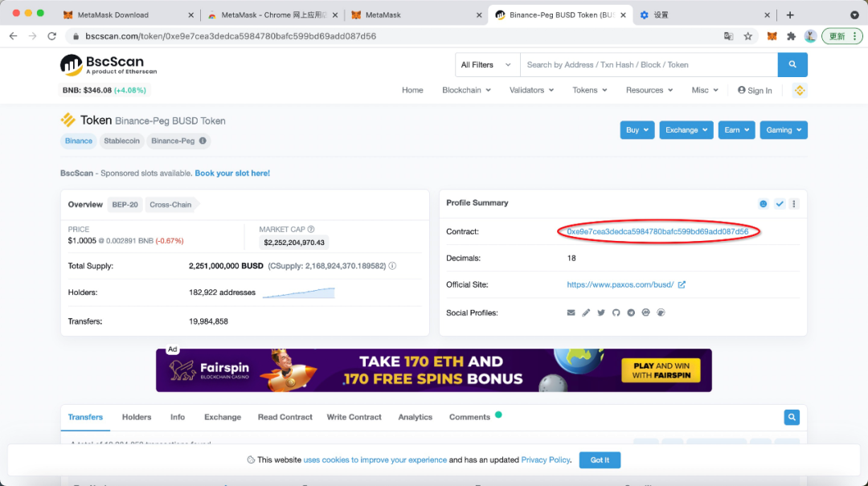Focus the Search by Address input field
868x486 pixels.
tap(649, 65)
